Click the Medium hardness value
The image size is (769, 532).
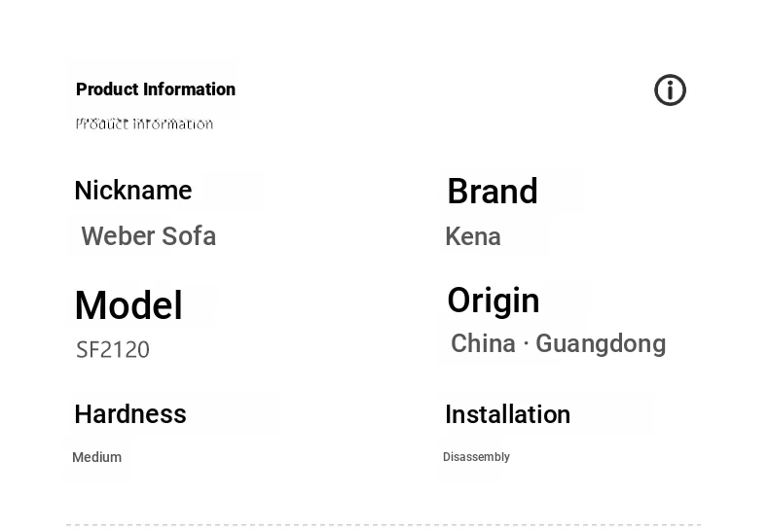(x=96, y=457)
